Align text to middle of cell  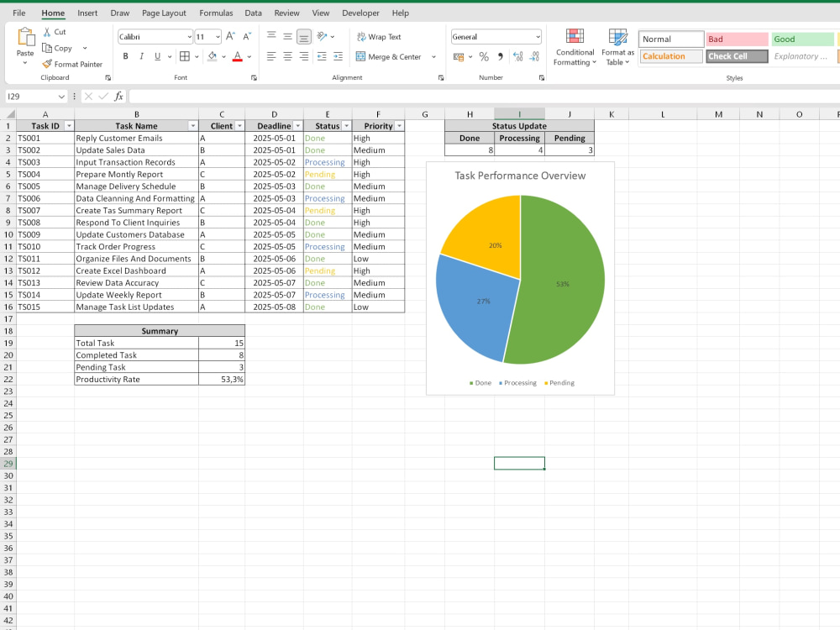287,36
